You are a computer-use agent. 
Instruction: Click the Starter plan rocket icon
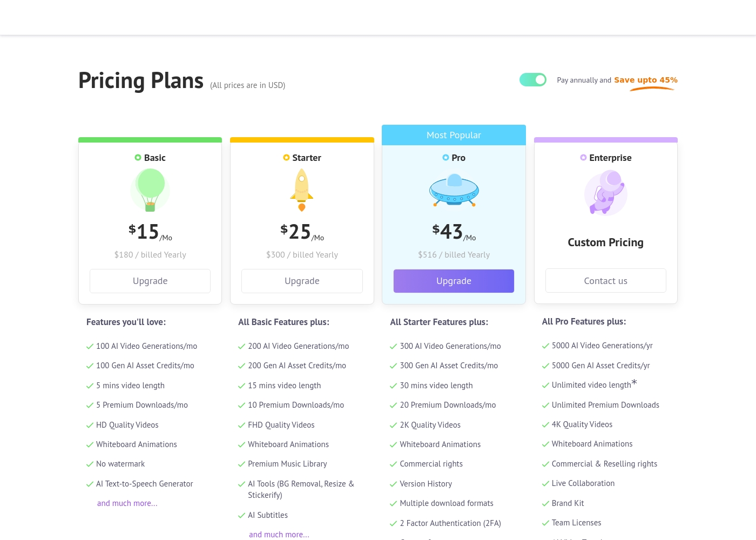302,190
